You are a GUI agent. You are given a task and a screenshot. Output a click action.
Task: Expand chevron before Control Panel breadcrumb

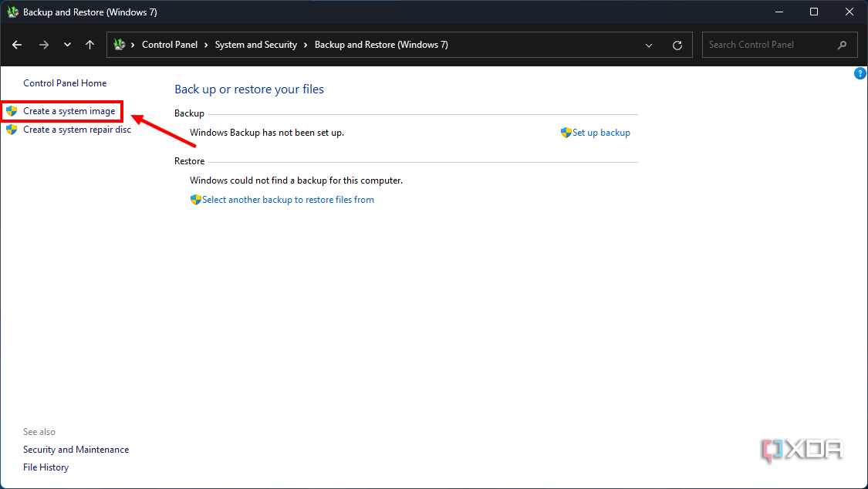pos(133,45)
